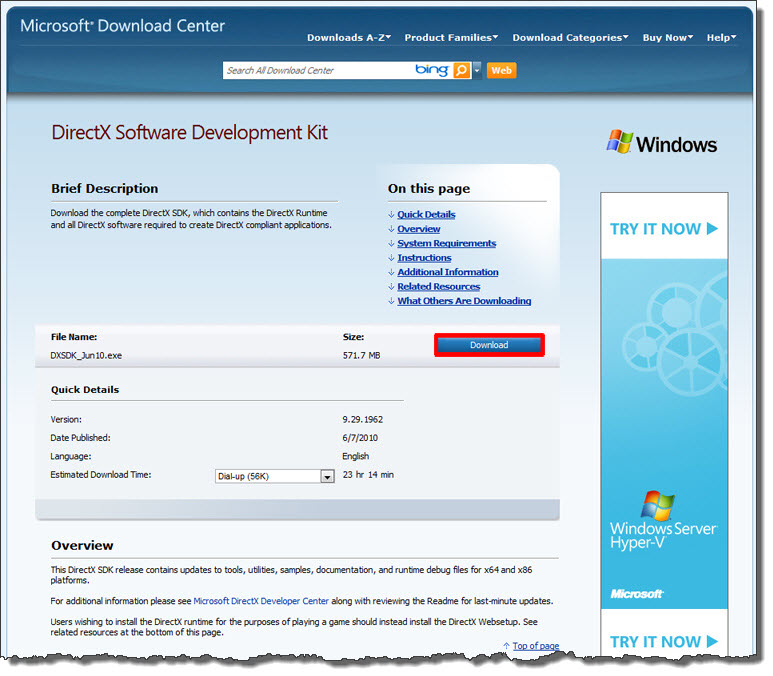The height and width of the screenshot is (676, 773).
Task: Follow the Related Resources link
Action: click(439, 286)
